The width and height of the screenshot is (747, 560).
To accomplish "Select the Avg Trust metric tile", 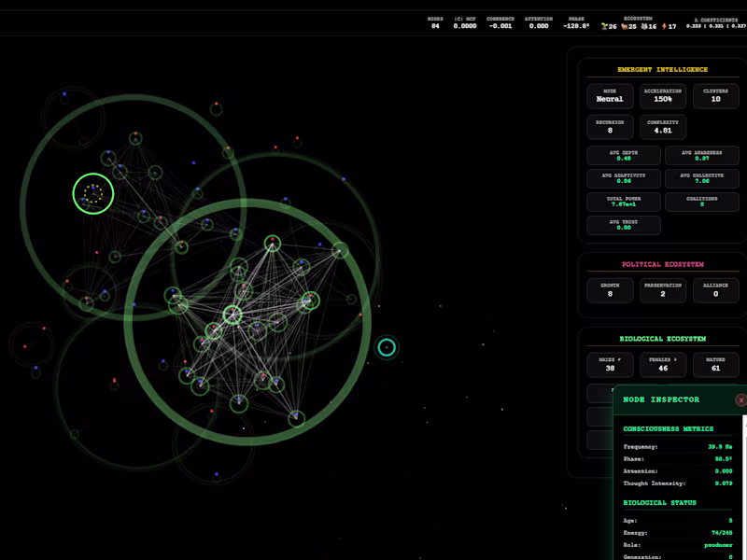I will (624, 224).
